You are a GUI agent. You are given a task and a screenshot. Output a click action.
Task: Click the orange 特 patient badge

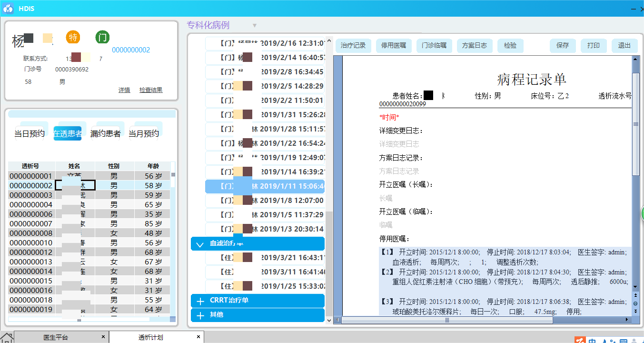click(x=73, y=37)
